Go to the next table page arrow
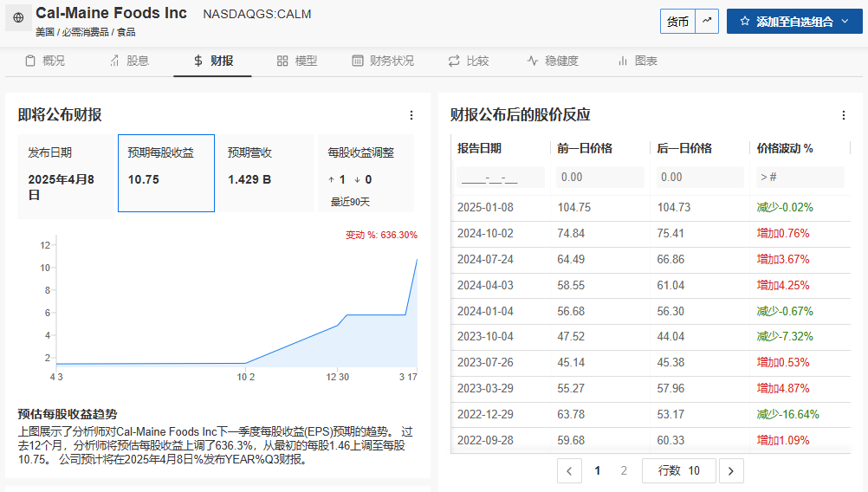The image size is (868, 492). tap(731, 471)
